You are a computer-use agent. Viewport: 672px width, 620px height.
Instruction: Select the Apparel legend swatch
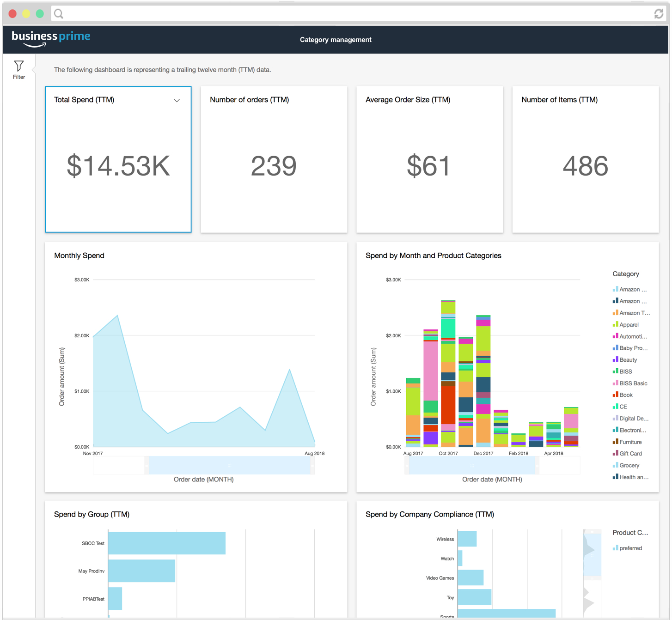[615, 324]
